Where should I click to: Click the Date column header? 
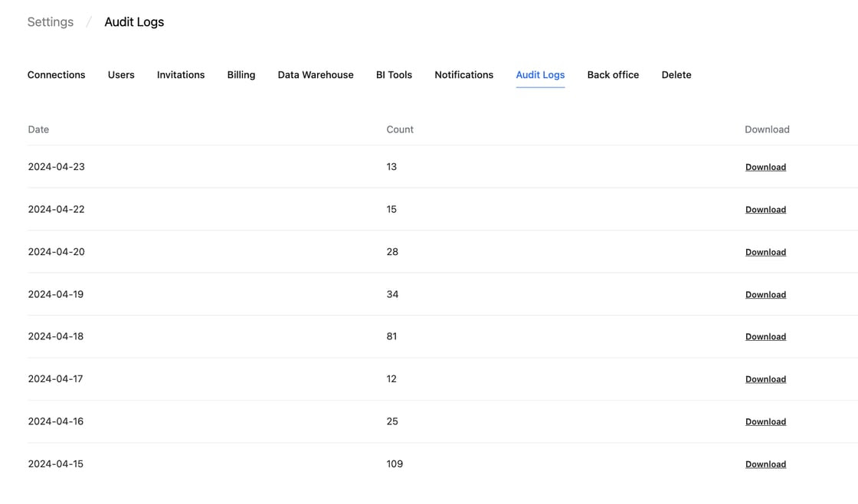coord(38,129)
